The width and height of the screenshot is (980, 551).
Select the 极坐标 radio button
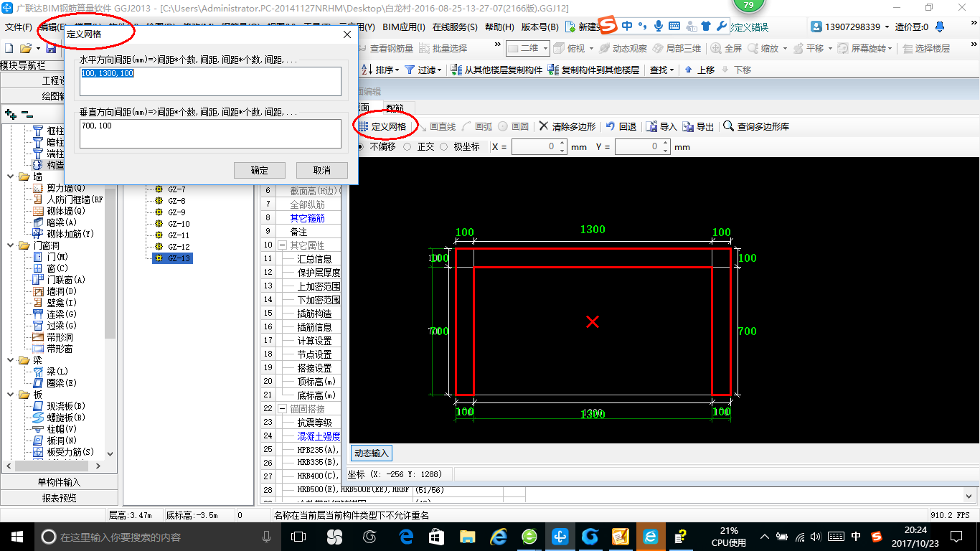[x=444, y=146]
